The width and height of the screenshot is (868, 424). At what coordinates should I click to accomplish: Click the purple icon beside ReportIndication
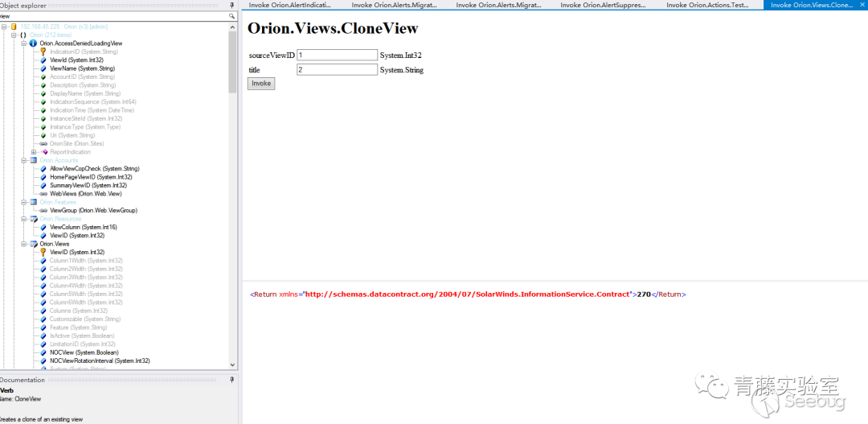coord(44,152)
